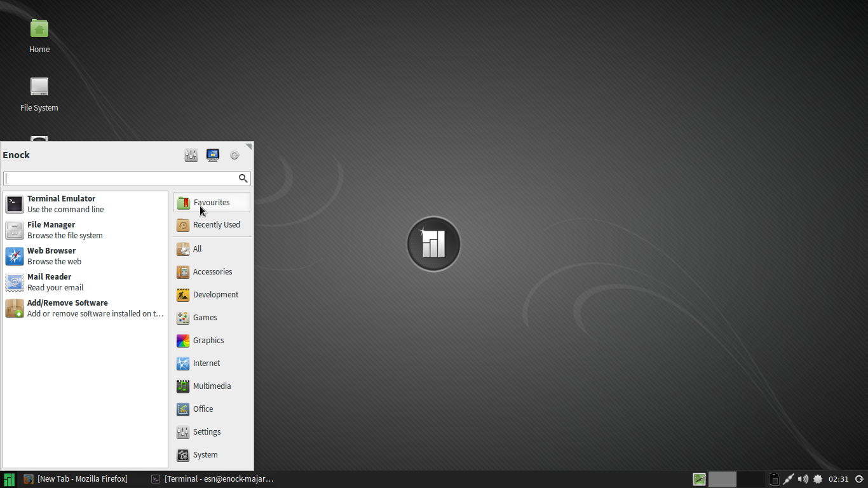Select the first workspace in pager
Viewport: 868px width, 488px height.
722,479
